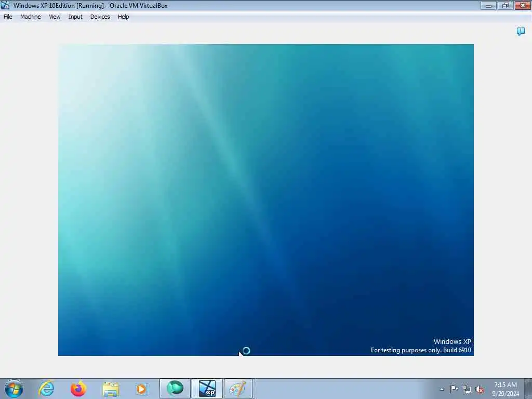Click the Show desktop strip
The width and height of the screenshot is (532, 399).
point(528,389)
